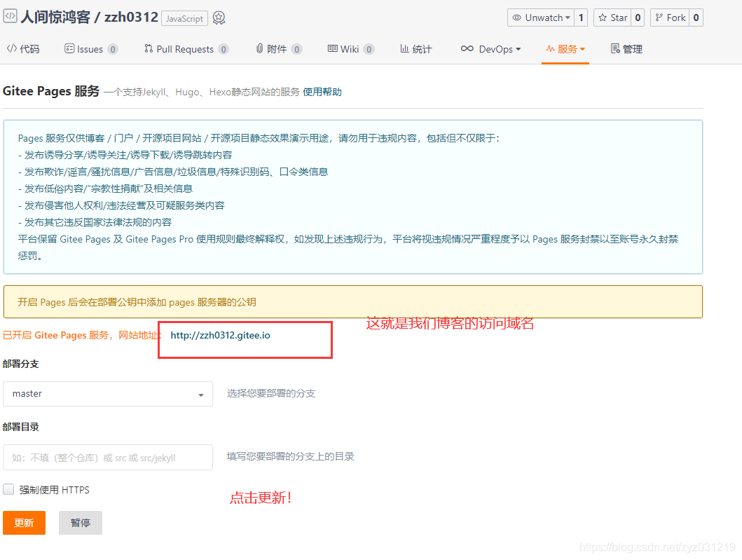Open the watcher count 1
The image size is (742, 560).
tap(581, 18)
